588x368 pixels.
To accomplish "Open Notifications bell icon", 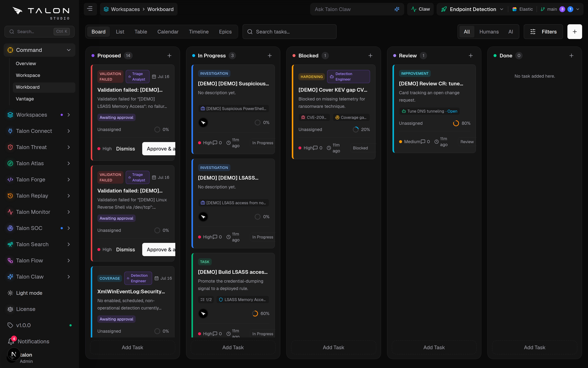I will pos(11,341).
